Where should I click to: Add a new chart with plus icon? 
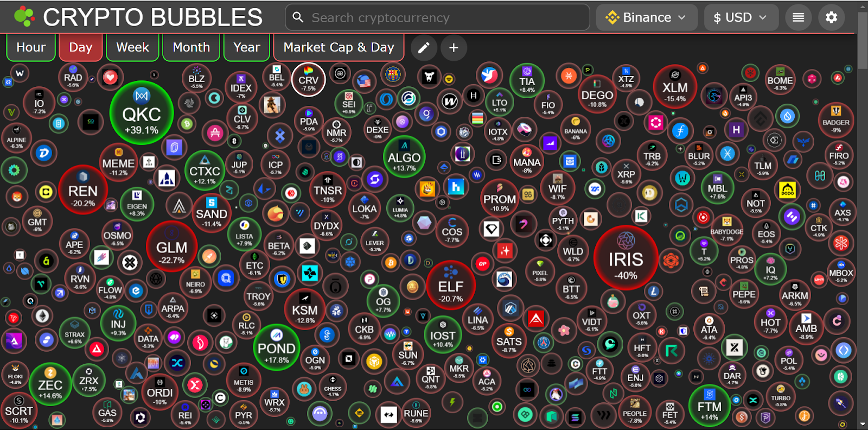click(454, 48)
